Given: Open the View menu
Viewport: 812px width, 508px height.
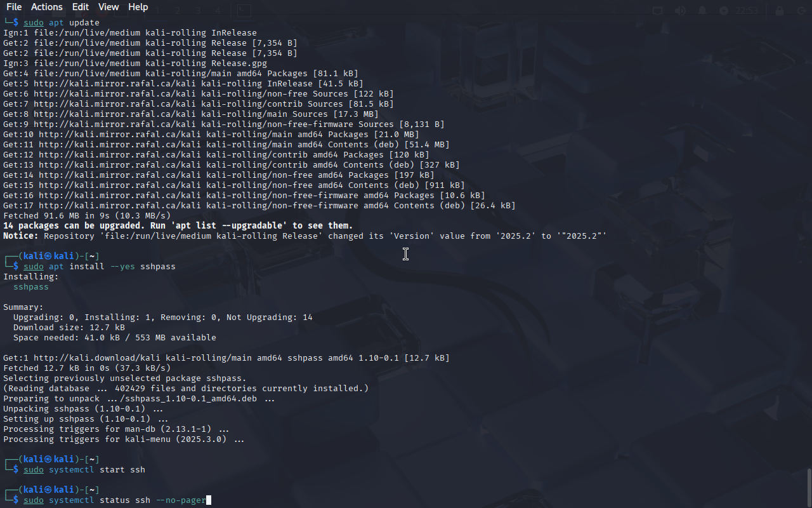Looking at the screenshot, I should 108,7.
